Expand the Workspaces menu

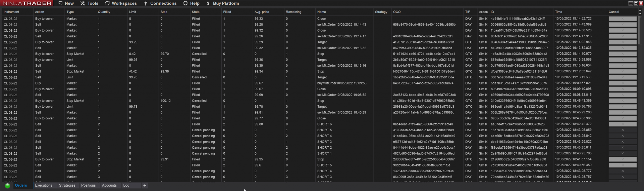121,3
